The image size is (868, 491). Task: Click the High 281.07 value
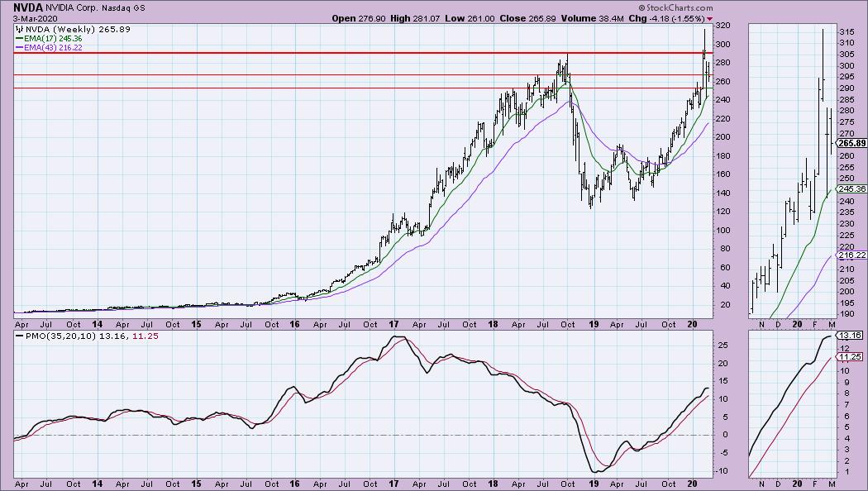415,18
